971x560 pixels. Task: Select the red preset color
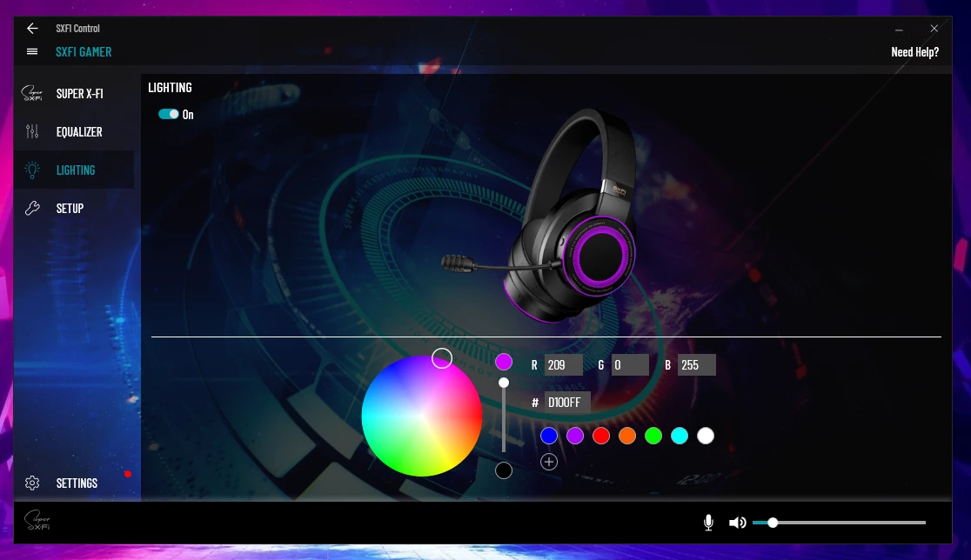coord(601,436)
